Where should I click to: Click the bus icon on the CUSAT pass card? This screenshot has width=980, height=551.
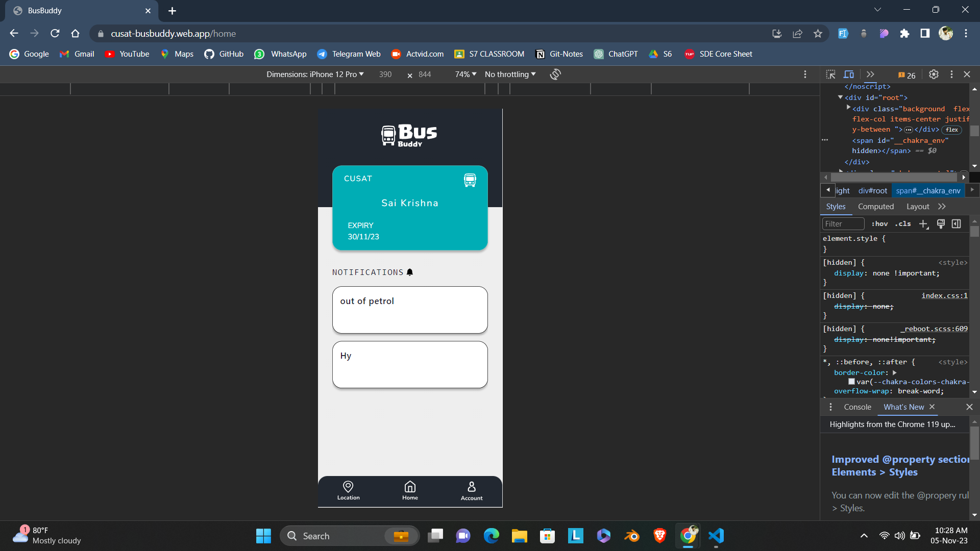pos(469,180)
